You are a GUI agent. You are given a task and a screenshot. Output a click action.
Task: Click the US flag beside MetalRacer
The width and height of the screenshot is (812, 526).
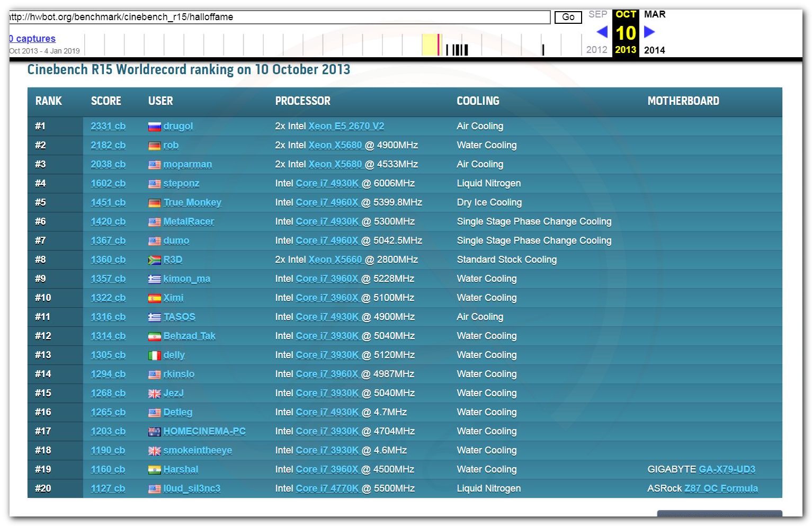click(154, 222)
